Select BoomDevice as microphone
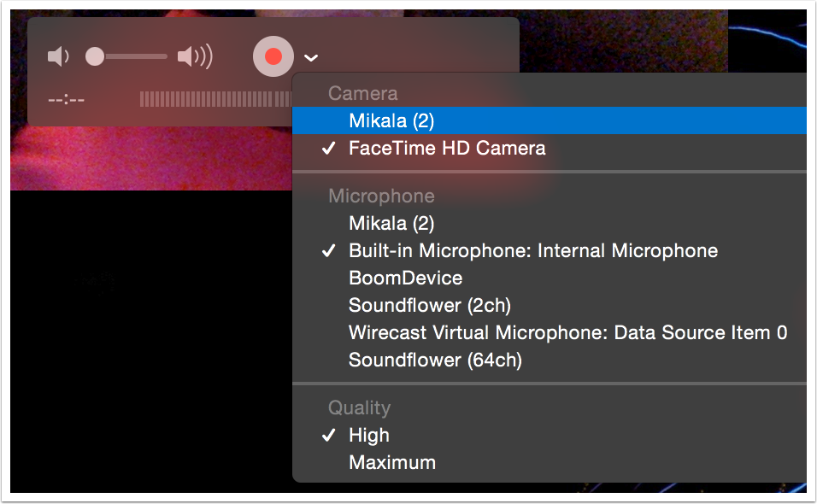817x504 pixels. tap(405, 278)
